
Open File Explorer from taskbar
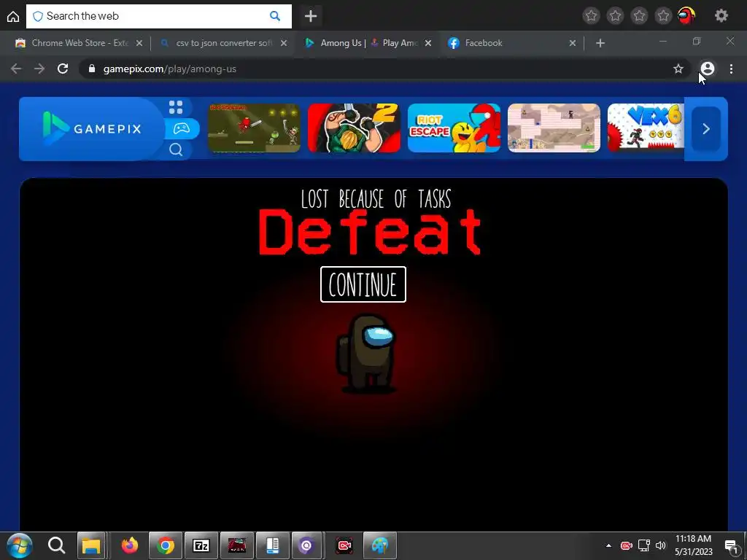(91, 545)
